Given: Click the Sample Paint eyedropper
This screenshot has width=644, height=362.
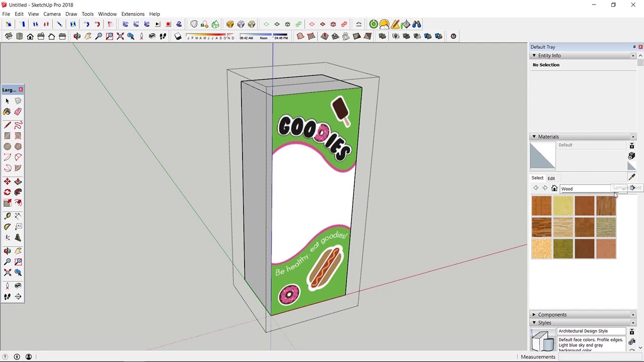Looking at the screenshot, I should click(632, 177).
